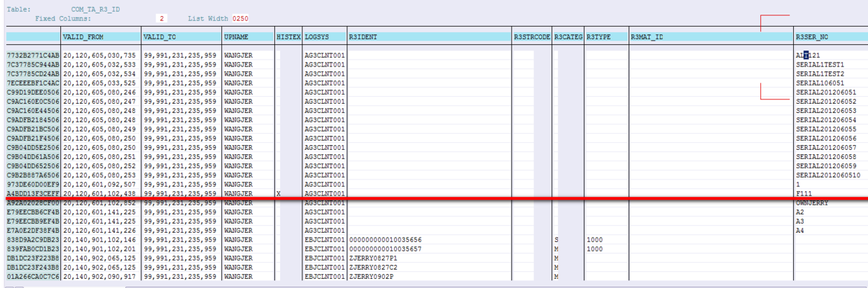Image resolution: width=868 pixels, height=288 pixels.
Task: Select the UPNAME column header
Action: click(x=248, y=36)
